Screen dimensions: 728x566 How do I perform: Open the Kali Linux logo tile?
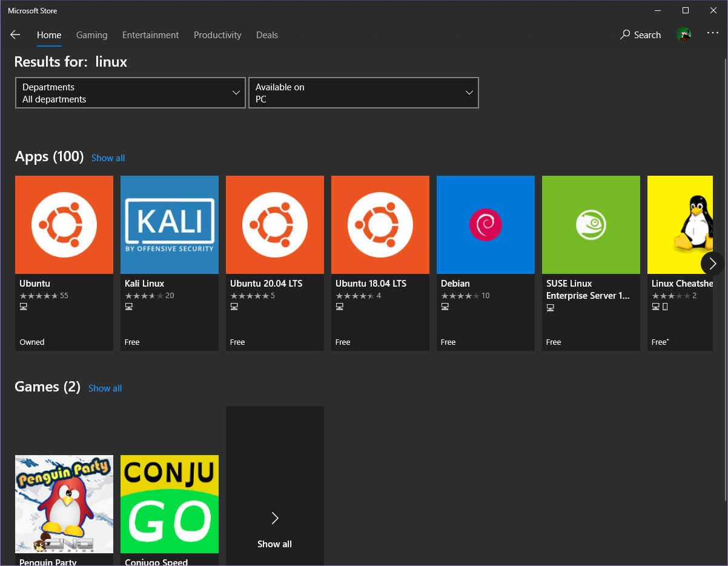coord(170,225)
